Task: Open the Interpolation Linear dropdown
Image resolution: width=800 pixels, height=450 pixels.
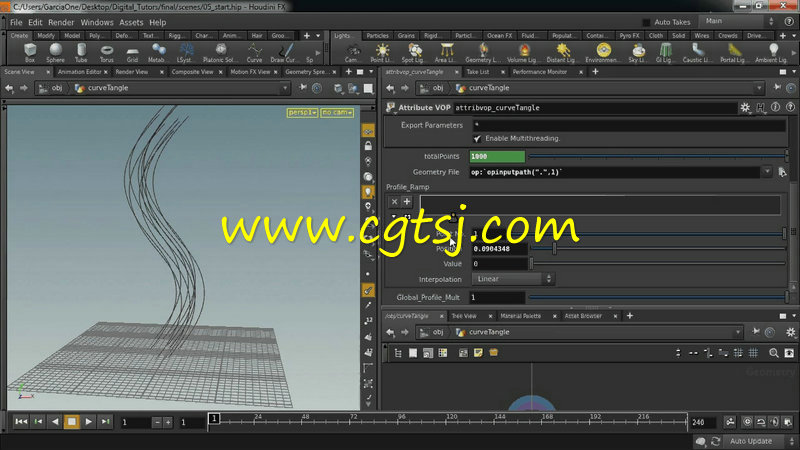Action: coord(513,279)
